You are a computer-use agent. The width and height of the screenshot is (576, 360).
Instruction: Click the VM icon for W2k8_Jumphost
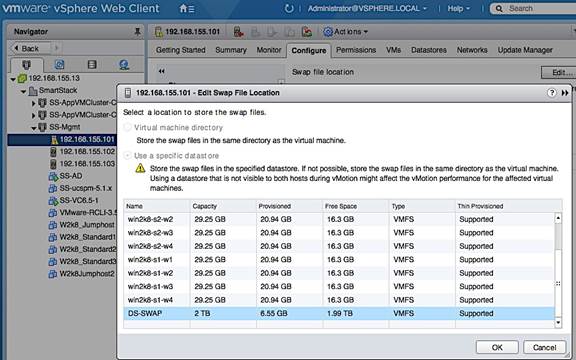click(x=53, y=225)
